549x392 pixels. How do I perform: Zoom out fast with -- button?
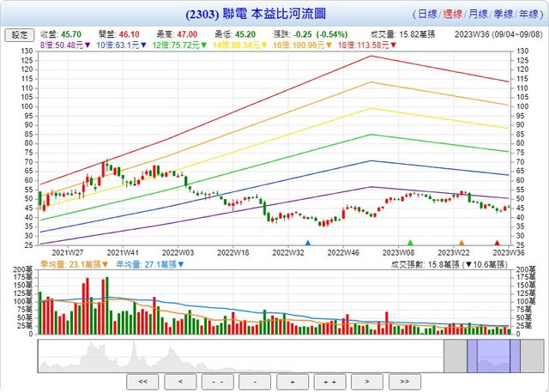click(x=217, y=379)
